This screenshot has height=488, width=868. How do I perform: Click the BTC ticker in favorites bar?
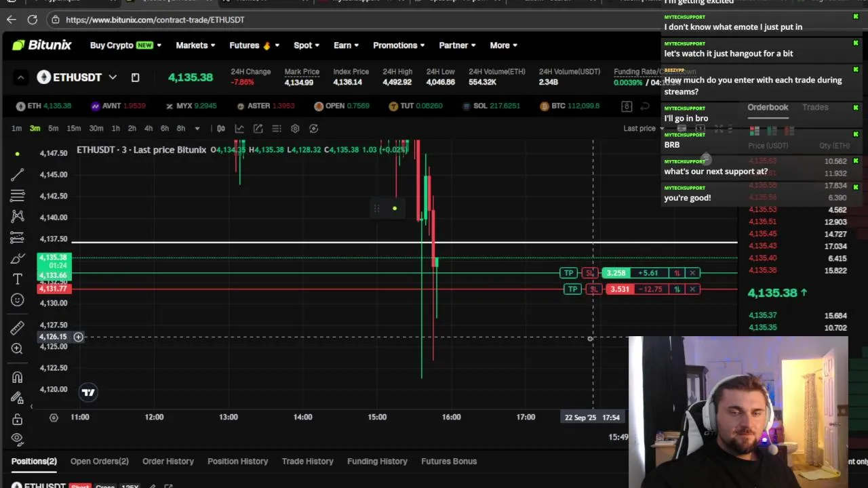[x=570, y=106]
